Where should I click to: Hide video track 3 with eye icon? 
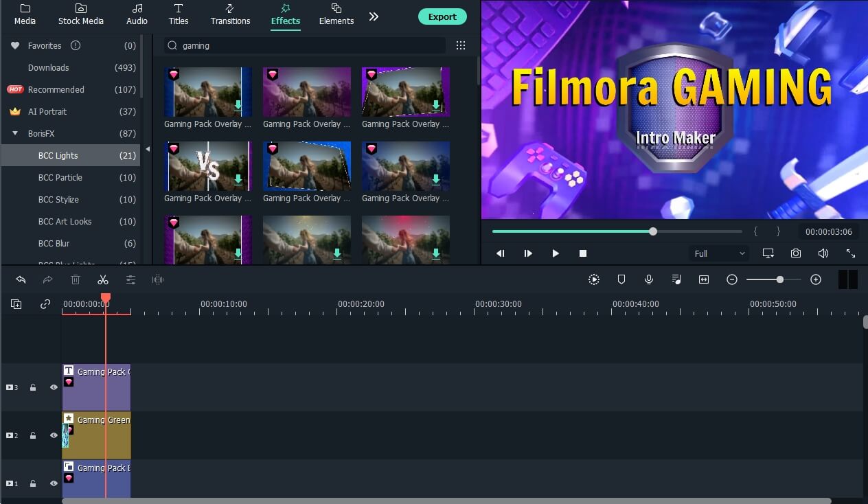(54, 387)
